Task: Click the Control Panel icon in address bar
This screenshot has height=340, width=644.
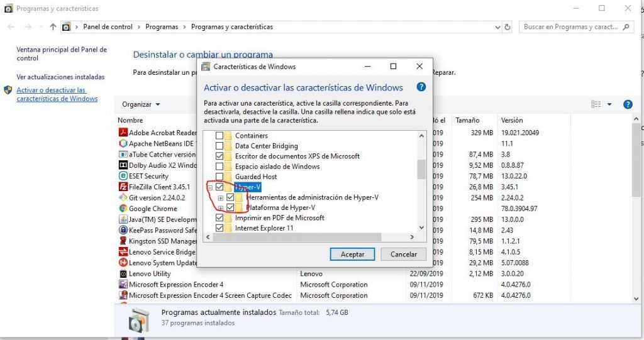Action: click(66, 27)
